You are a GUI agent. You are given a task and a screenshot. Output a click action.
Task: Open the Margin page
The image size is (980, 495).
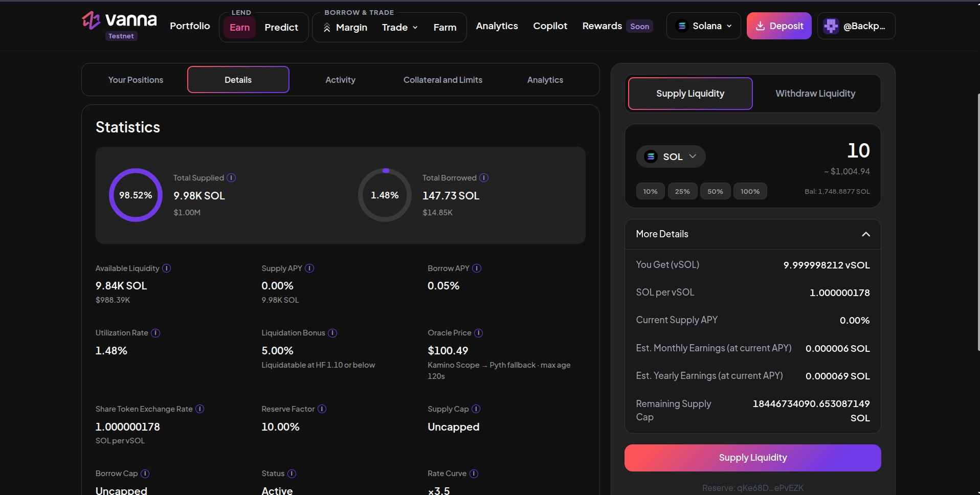click(346, 28)
